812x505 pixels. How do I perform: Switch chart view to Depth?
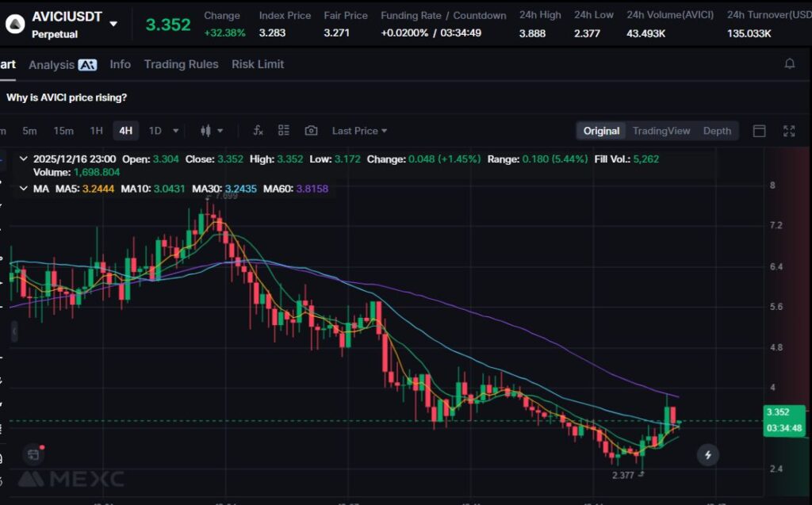pos(717,131)
